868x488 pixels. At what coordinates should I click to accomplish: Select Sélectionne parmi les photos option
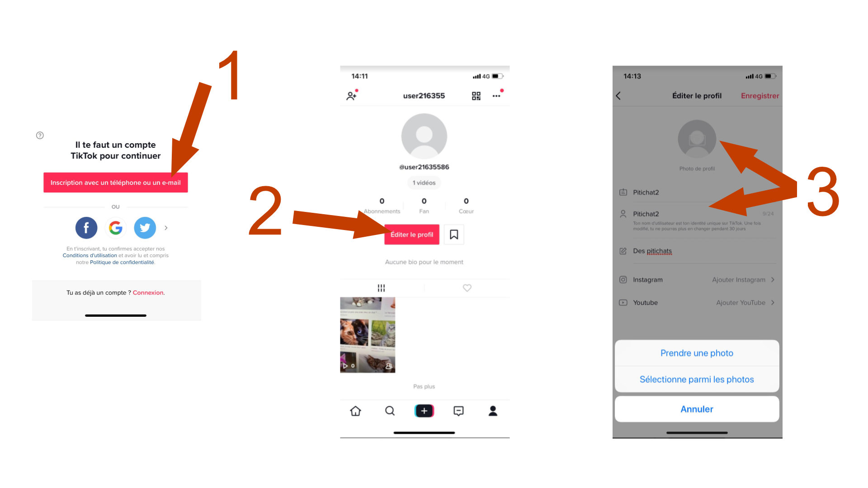tap(695, 380)
